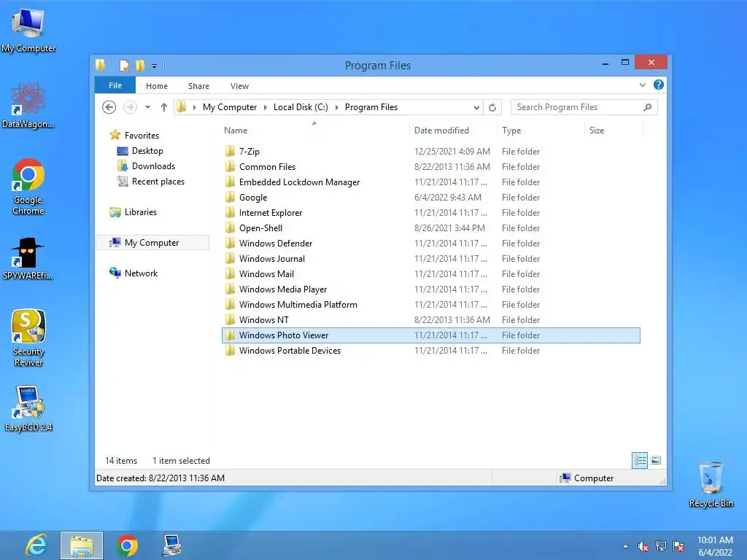The width and height of the screenshot is (747, 560).
Task: Sort by the Size column header
Action: tap(614, 131)
